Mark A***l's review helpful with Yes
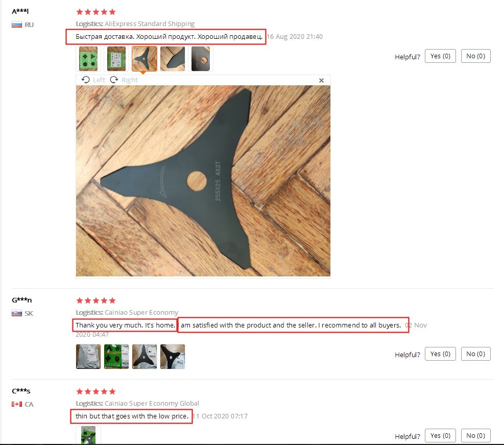This screenshot has height=445, width=504. click(x=440, y=56)
